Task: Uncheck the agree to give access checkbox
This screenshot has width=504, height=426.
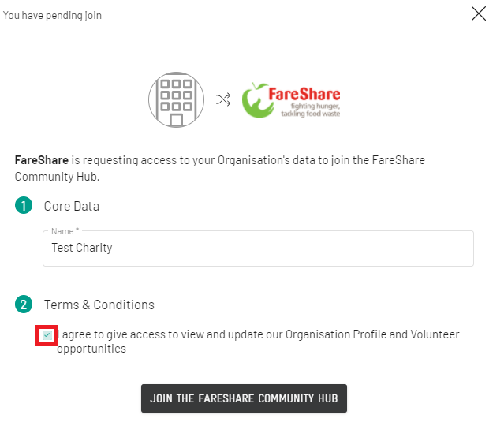Action: (x=47, y=335)
